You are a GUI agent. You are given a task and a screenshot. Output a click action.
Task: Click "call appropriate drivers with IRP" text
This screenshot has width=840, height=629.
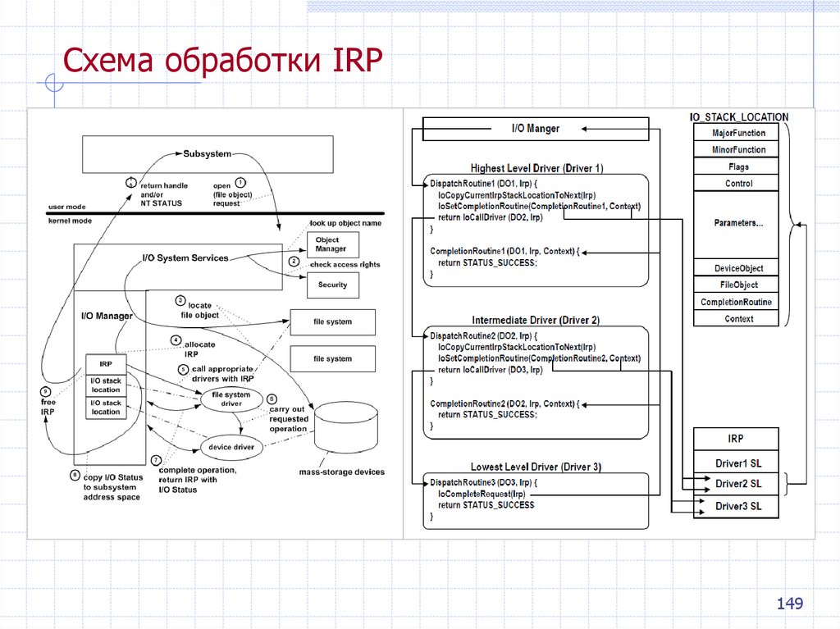(223, 374)
